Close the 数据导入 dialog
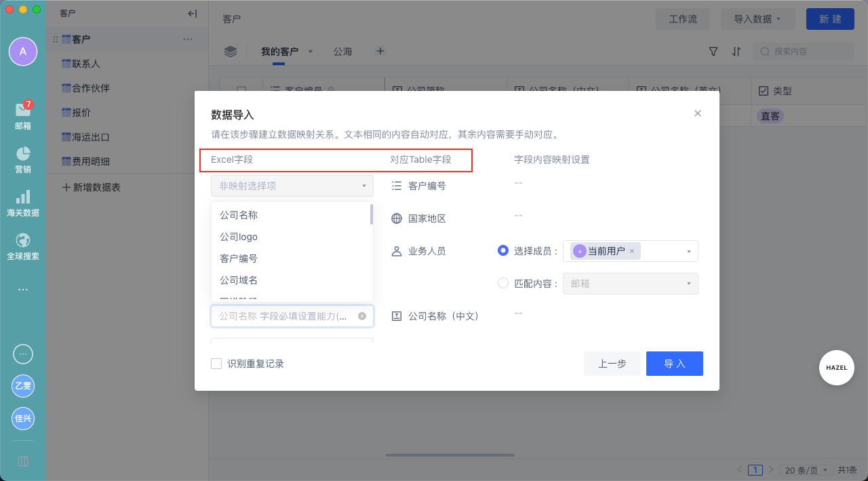Viewport: 868px width, 481px height. tap(698, 113)
